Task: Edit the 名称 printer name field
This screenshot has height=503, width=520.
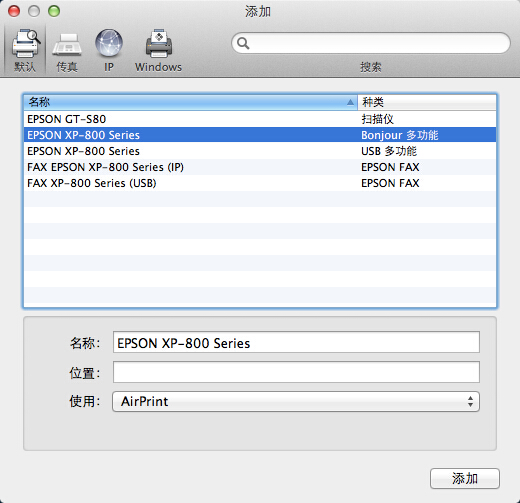Action: click(x=296, y=342)
